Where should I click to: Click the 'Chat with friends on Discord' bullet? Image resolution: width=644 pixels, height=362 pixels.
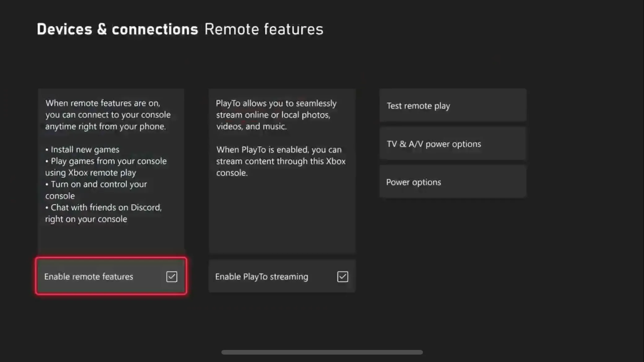(x=106, y=207)
